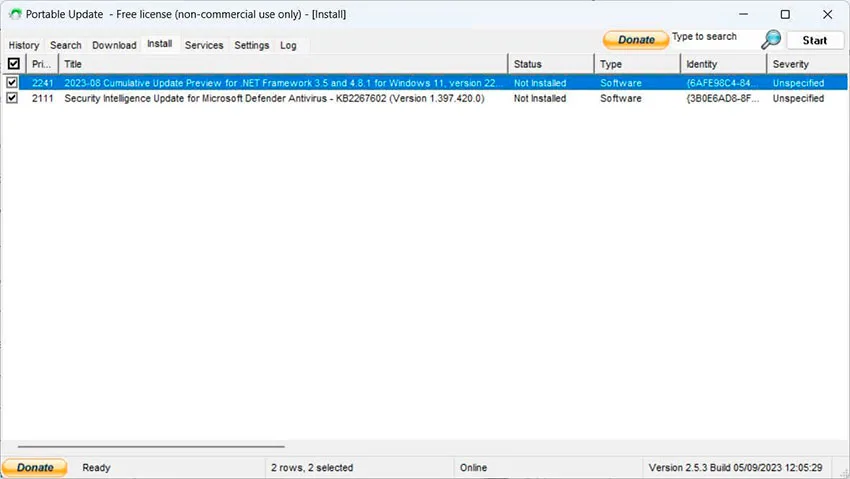
Task: Go to the Services tab
Action: [x=204, y=46]
